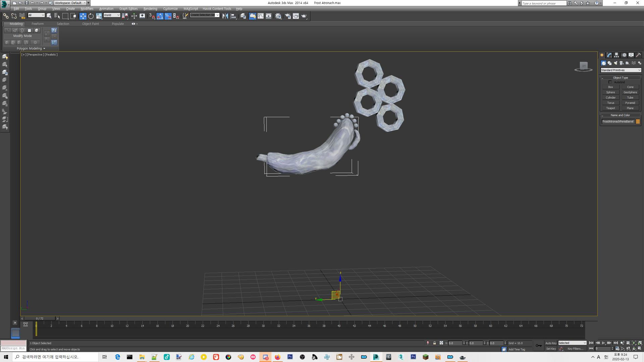
Task: Click the Render Production teapot icon
Action: (304, 16)
